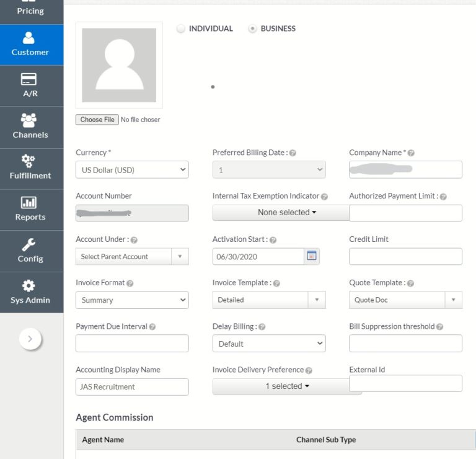This screenshot has height=459, width=476.
Task: Click the profile picture placeholder
Action: click(x=119, y=65)
